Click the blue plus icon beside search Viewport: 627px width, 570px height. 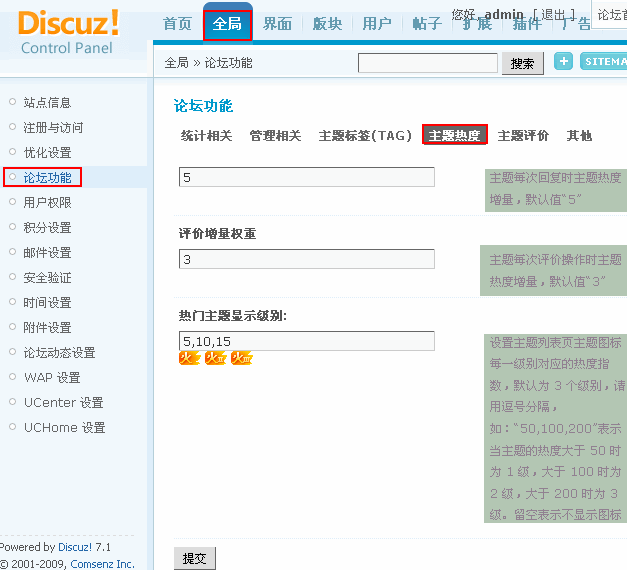point(564,62)
